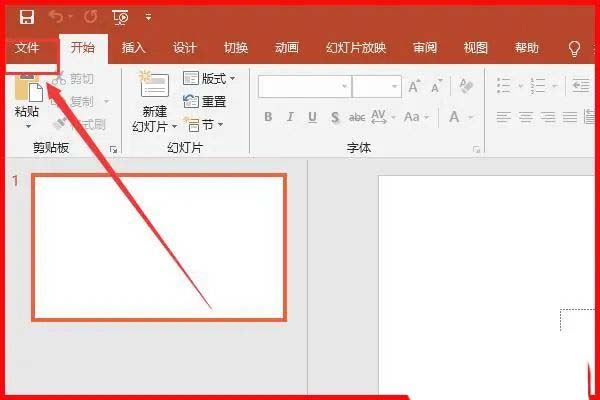This screenshot has width=600, height=400.
Task: Open the 幻灯片放映 ribbon tab
Action: (x=356, y=48)
